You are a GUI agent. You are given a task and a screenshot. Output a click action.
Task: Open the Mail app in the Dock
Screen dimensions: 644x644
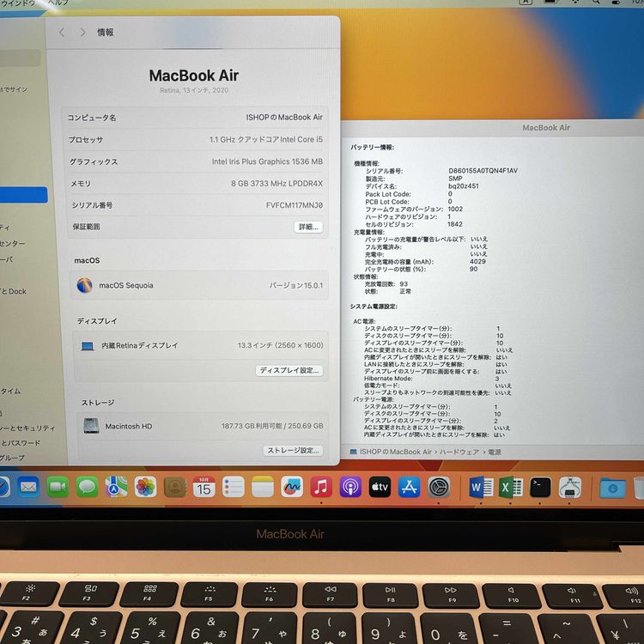point(28,487)
